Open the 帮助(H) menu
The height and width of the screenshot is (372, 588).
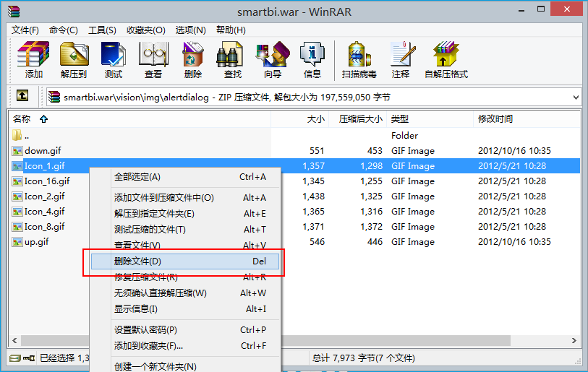pos(231,30)
